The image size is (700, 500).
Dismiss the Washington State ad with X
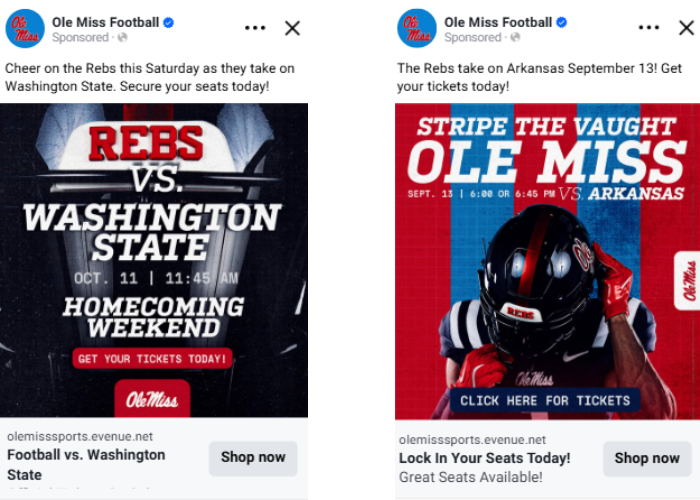click(x=292, y=28)
